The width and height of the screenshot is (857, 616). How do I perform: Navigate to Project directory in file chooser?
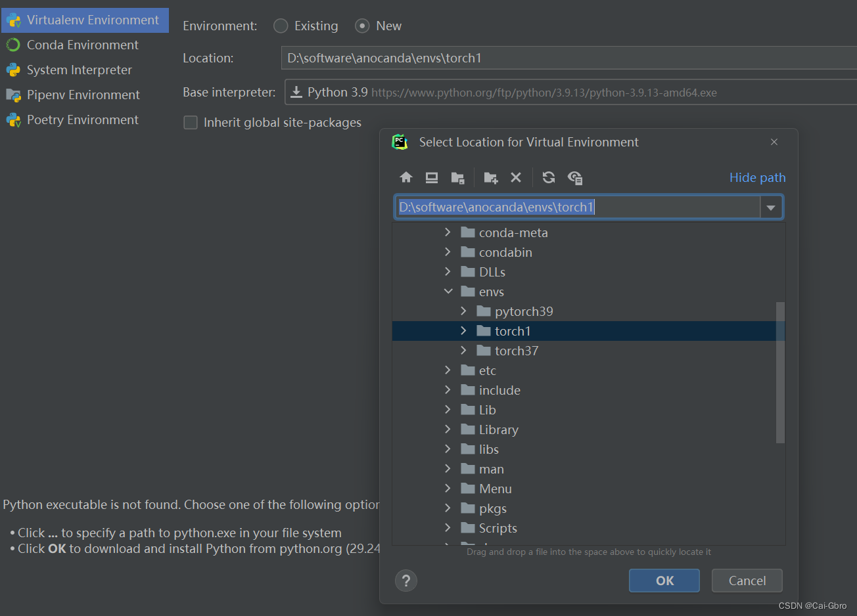458,177
